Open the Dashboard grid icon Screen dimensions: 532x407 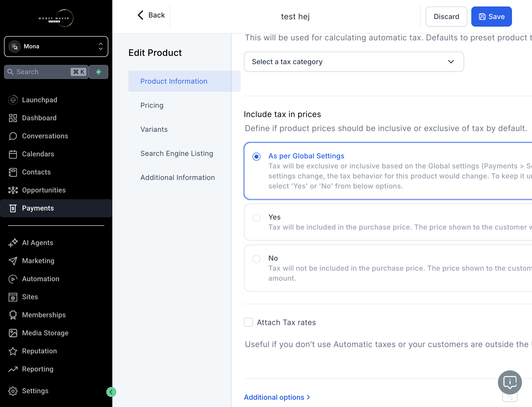click(13, 118)
